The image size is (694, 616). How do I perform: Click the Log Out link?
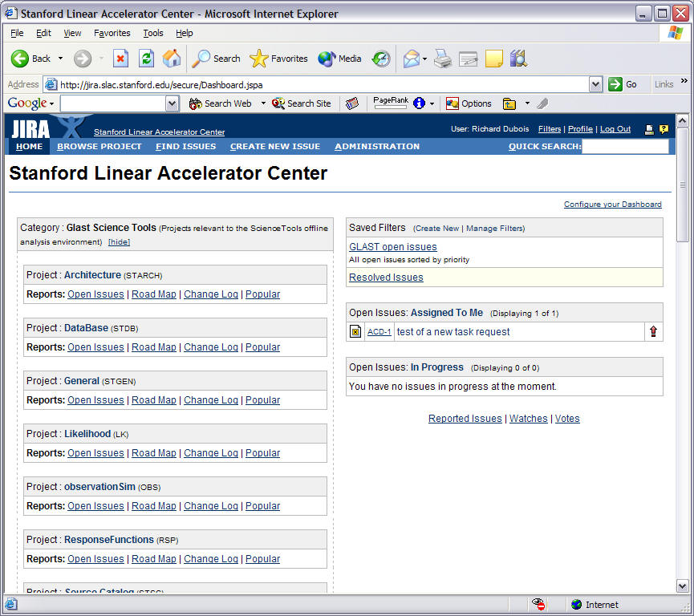[x=615, y=129]
